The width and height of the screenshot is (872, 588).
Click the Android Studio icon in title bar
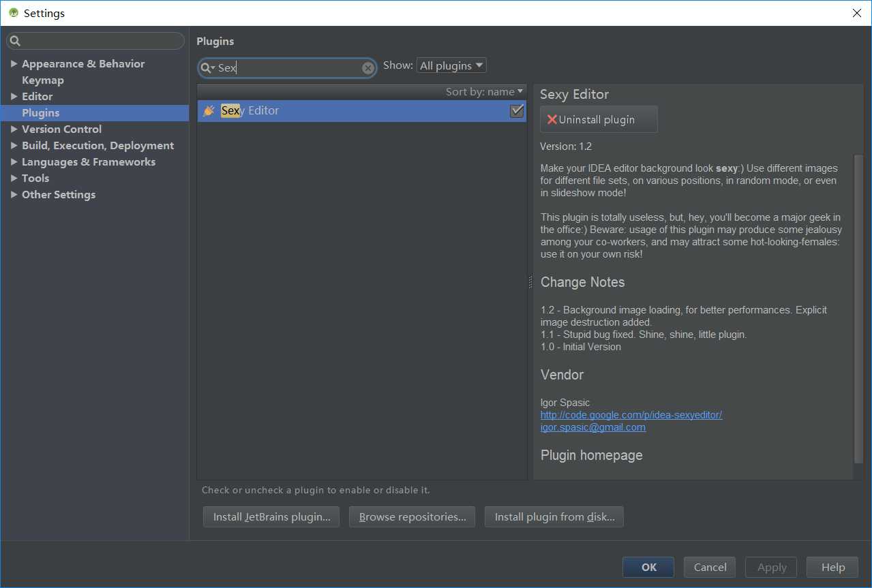(x=13, y=13)
